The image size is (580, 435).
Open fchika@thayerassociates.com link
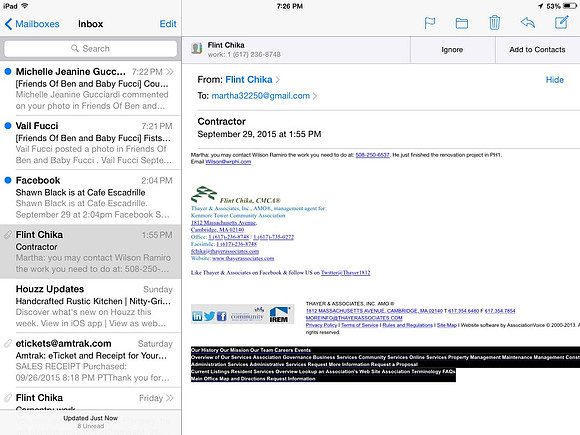225,251
